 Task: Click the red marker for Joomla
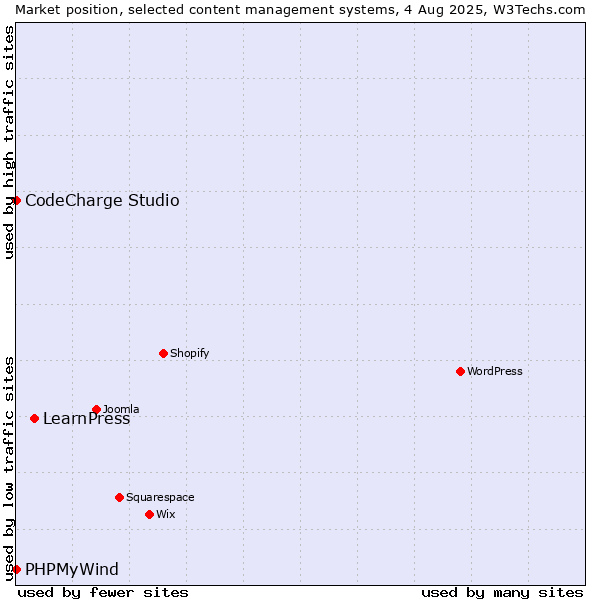96,409
